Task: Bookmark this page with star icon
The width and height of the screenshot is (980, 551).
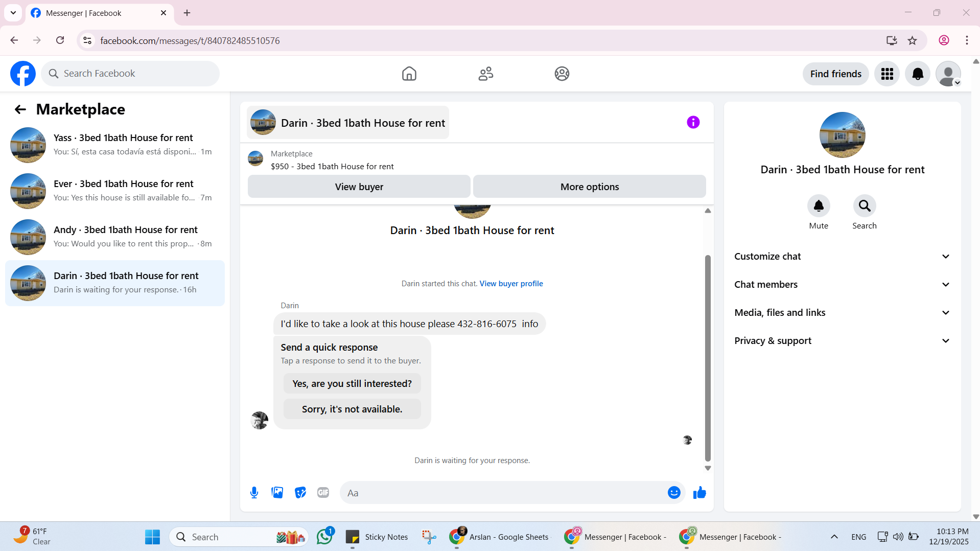Action: [x=912, y=40]
